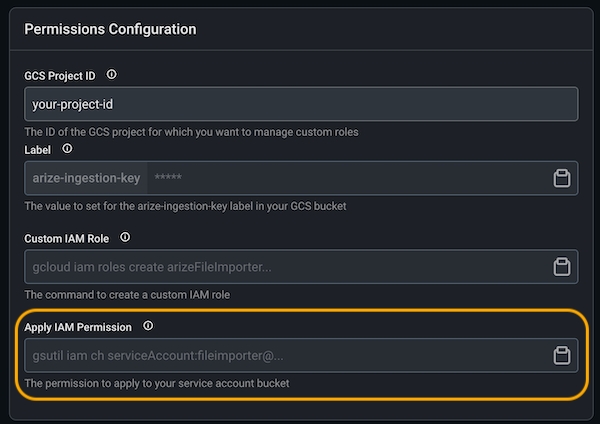Copy the arize-ingestion-key label value

pos(561,178)
